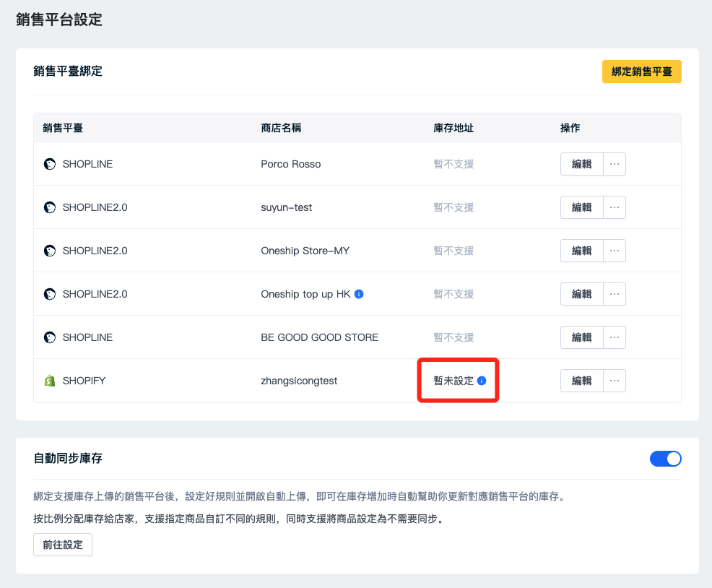
Task: Click 暫不支援 in Oneship Store-MY row
Action: pos(453,251)
